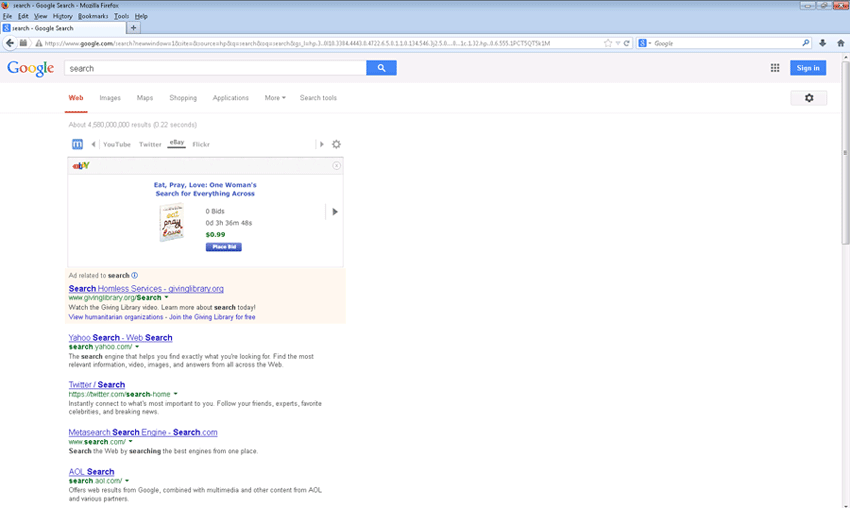850x508 pixels.
Task: Open the Bookmarks menu
Action: pyautogui.click(x=93, y=16)
